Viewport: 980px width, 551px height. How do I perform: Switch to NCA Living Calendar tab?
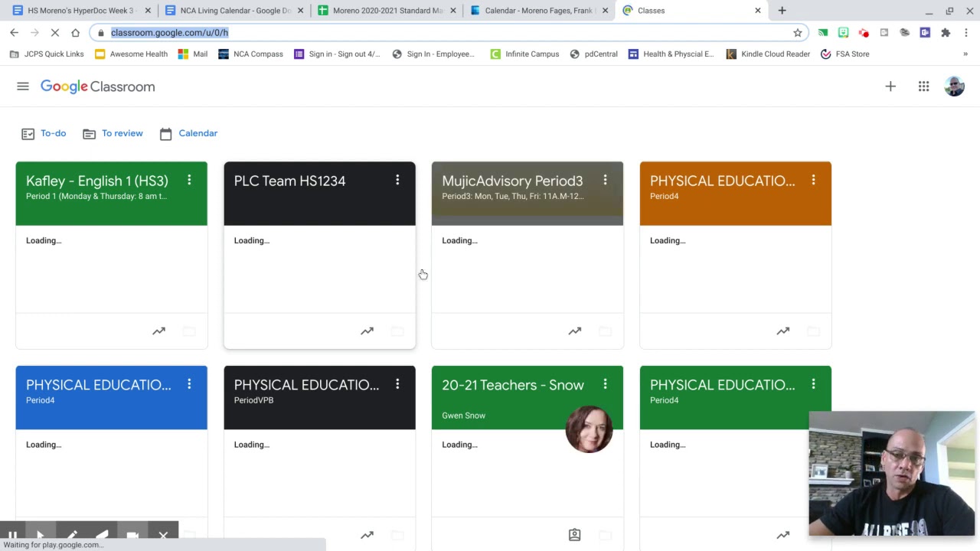(235, 11)
